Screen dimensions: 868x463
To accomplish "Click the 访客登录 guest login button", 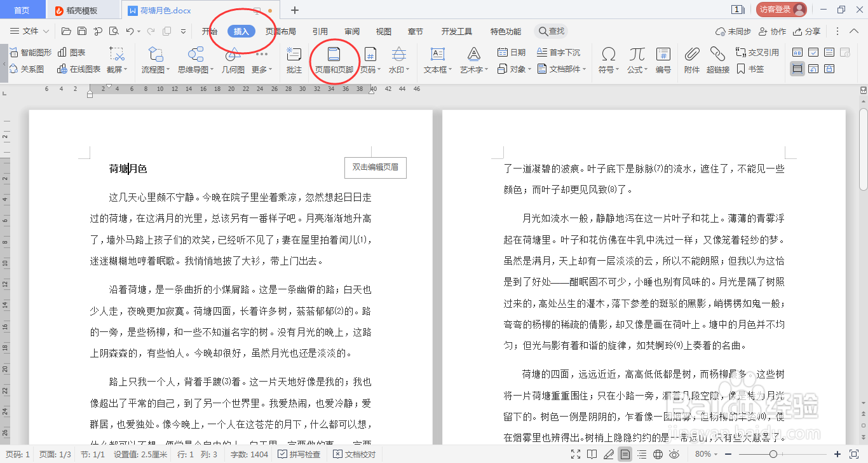I will [781, 9].
